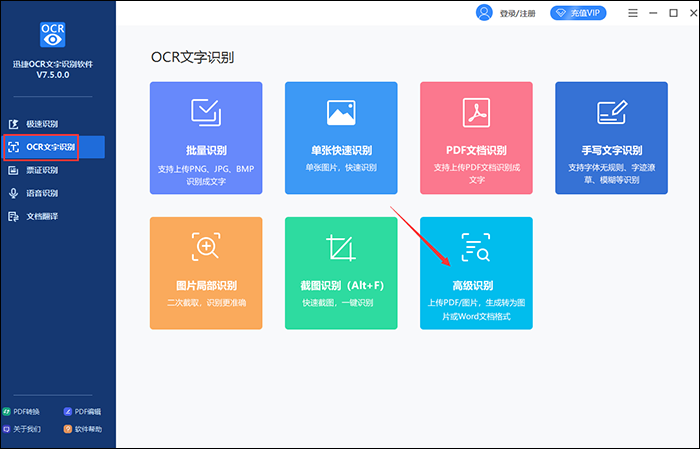The image size is (700, 449).
Task: Click the blue PDF编辑 icon
Action: [x=68, y=412]
